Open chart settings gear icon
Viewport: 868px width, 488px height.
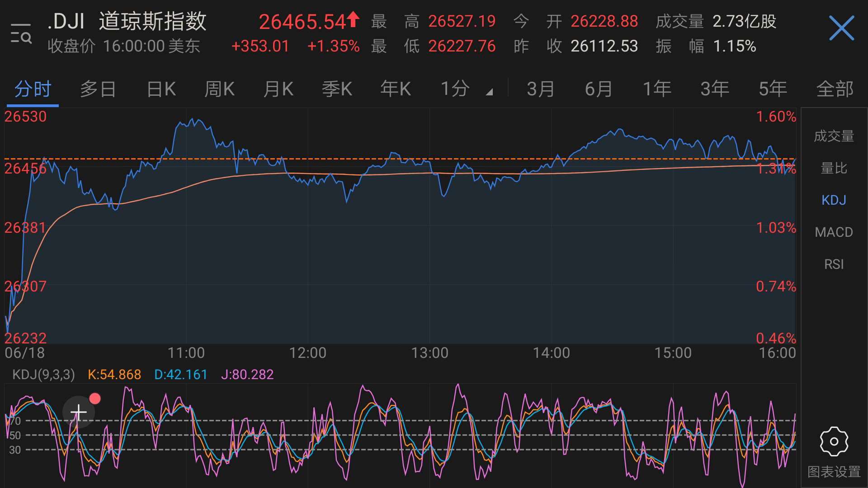click(834, 441)
